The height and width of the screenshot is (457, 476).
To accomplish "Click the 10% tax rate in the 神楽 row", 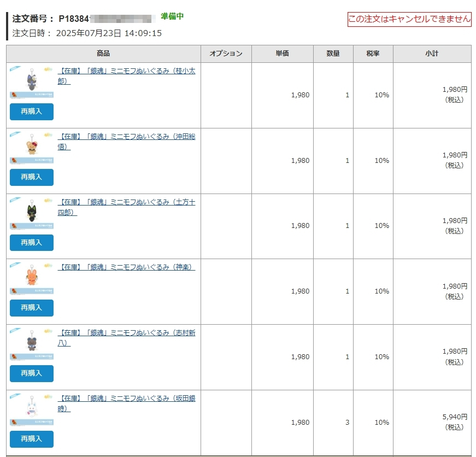I will pyautogui.click(x=382, y=291).
